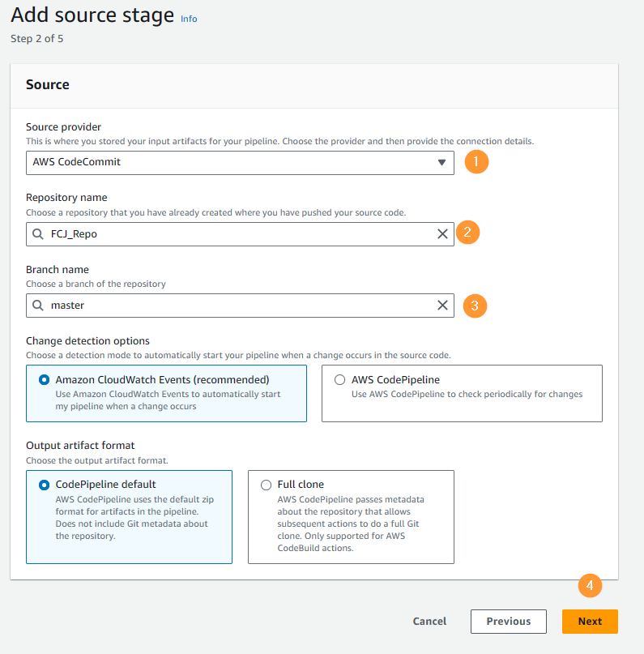Screen dimensions: 644x654
Task: Click the 'Step 2 of 5' text
Action: (x=37, y=39)
